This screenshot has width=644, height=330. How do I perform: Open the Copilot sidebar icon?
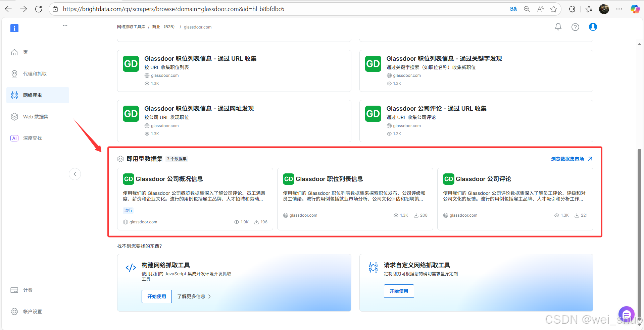pos(635,9)
